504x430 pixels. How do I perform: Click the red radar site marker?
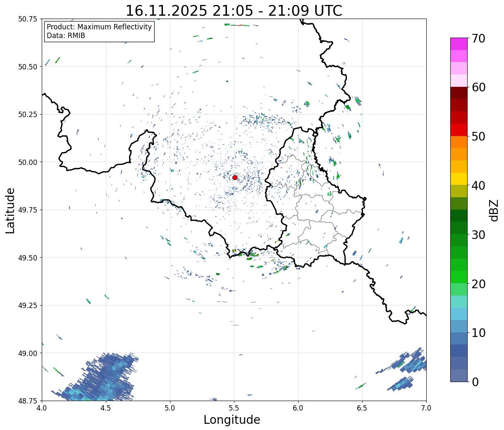[235, 177]
